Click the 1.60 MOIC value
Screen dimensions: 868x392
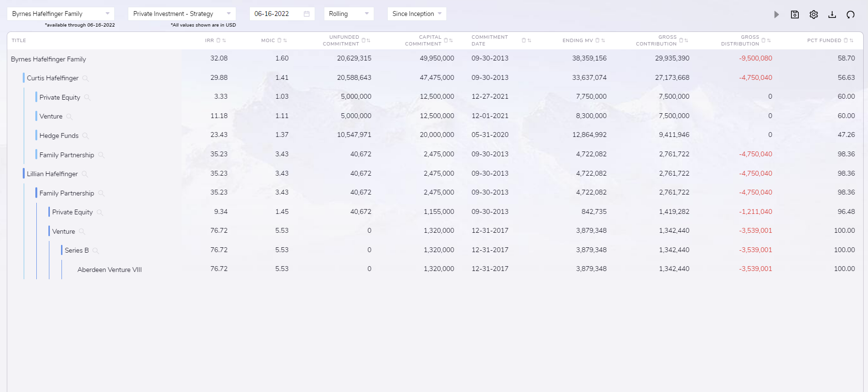coord(282,58)
